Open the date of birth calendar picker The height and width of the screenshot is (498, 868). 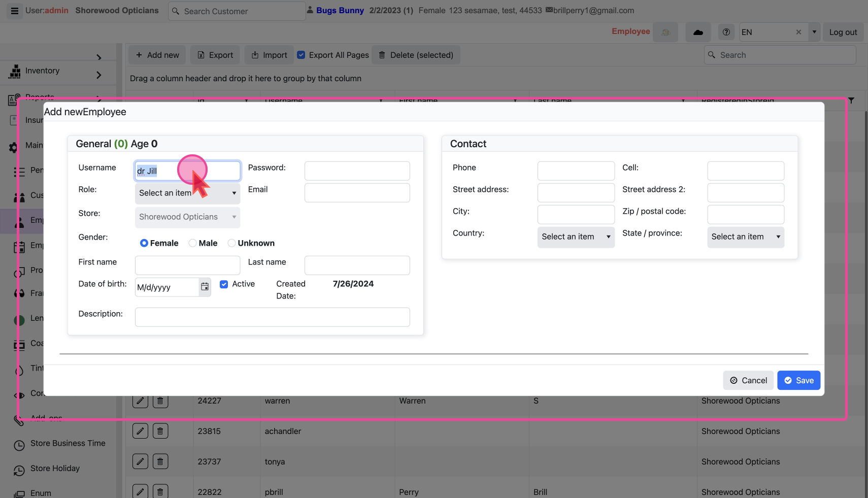pyautogui.click(x=205, y=287)
